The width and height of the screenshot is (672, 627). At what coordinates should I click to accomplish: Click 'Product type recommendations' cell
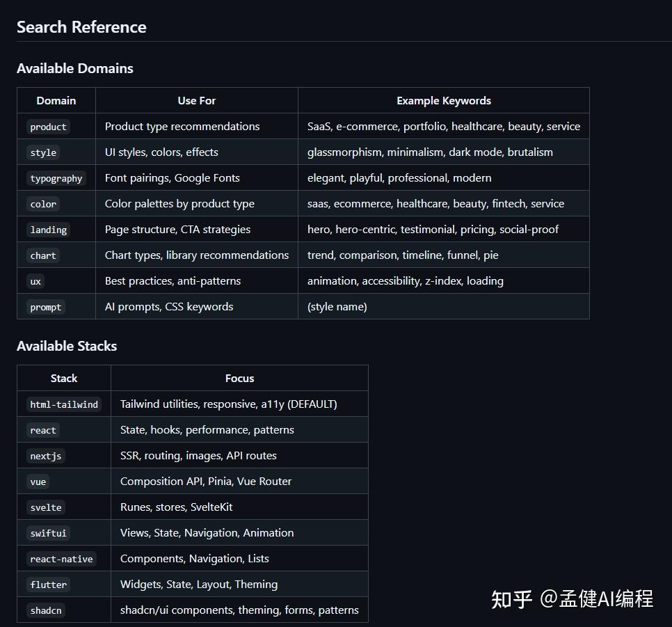197,126
